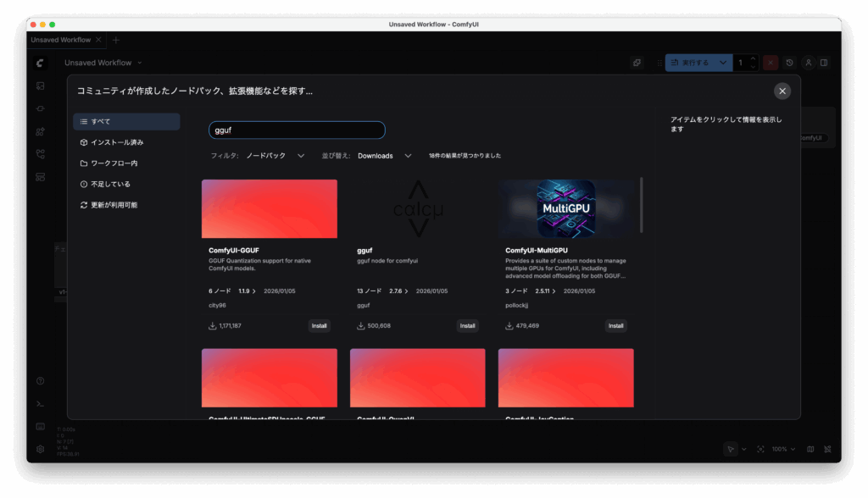Screen dimensions: 868x498
Task: Open the 更新が利用可能 updates list
Action: tap(126, 205)
